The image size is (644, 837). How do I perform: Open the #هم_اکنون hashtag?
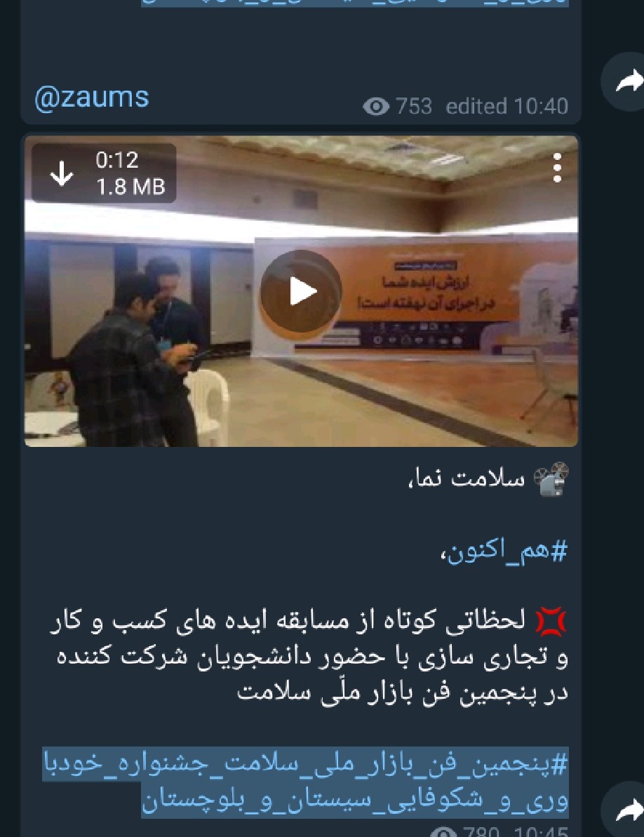tap(504, 551)
